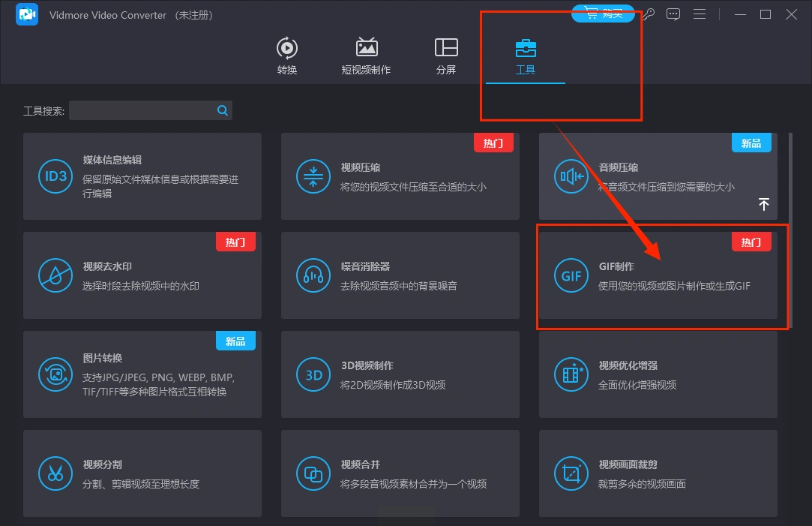
Task: Click the GIF maker icon
Action: pos(571,275)
